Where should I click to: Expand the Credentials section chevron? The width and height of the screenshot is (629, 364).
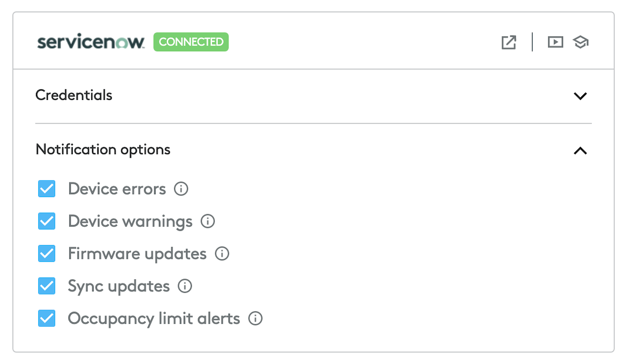tap(580, 96)
